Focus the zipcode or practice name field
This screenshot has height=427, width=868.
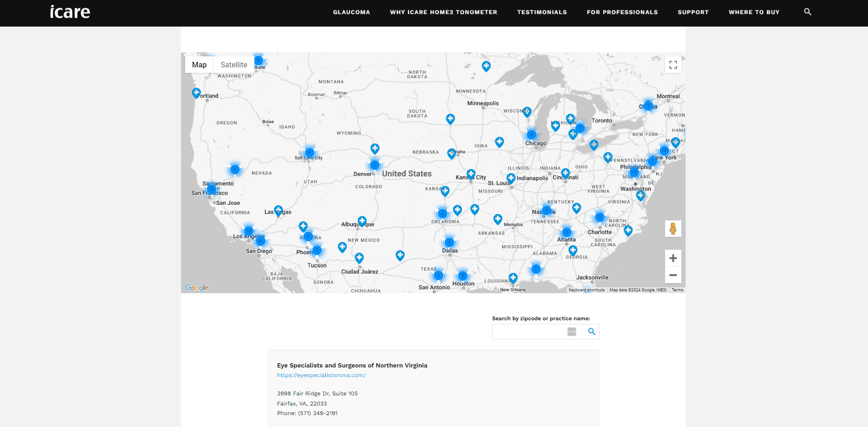pos(528,332)
